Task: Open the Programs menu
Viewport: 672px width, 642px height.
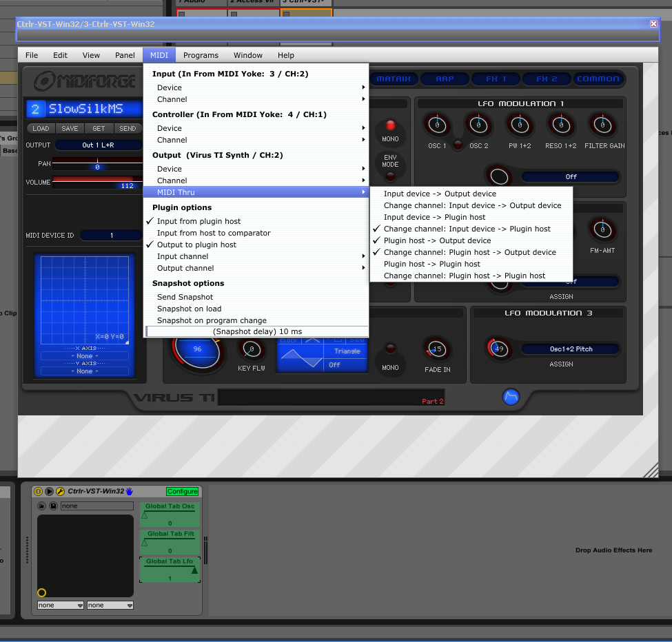Action: 201,55
